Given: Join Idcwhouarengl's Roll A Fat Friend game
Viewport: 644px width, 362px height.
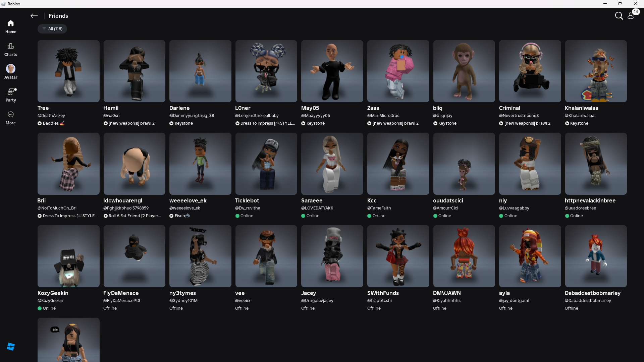Looking at the screenshot, I should (132, 216).
